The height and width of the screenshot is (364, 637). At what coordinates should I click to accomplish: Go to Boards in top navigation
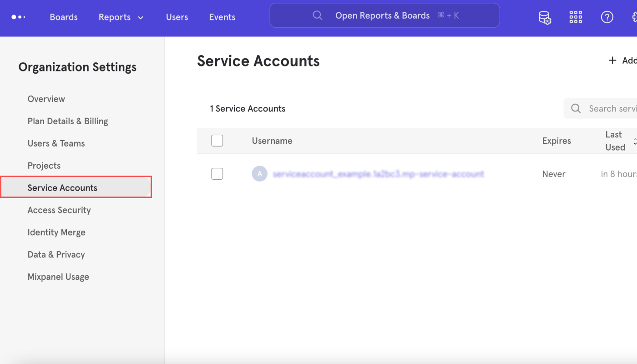click(x=64, y=17)
